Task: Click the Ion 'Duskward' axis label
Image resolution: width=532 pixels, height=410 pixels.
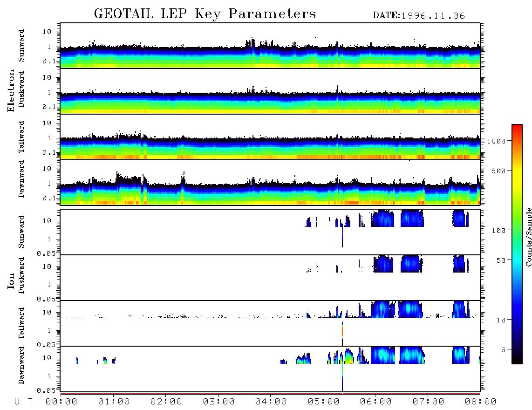Action: click(21, 276)
